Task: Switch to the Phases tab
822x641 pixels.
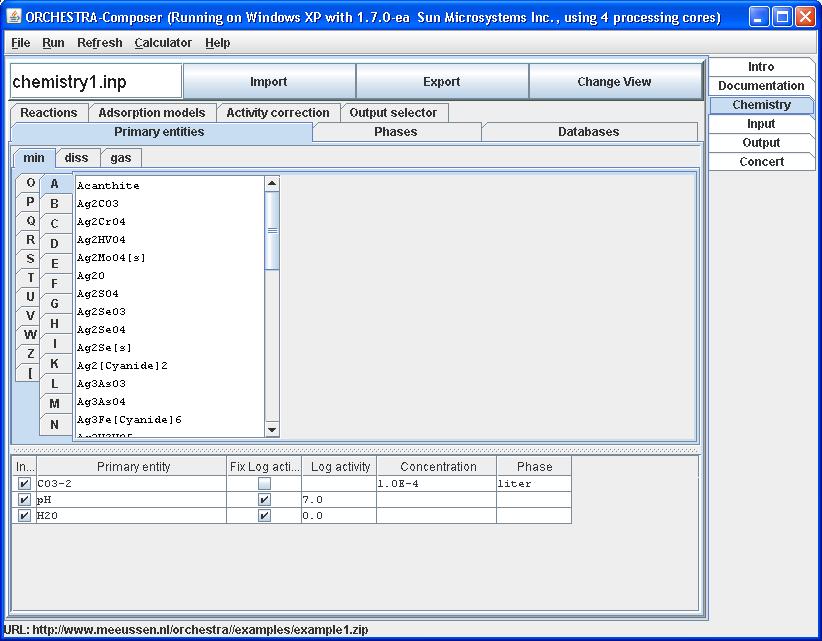Action: [396, 132]
